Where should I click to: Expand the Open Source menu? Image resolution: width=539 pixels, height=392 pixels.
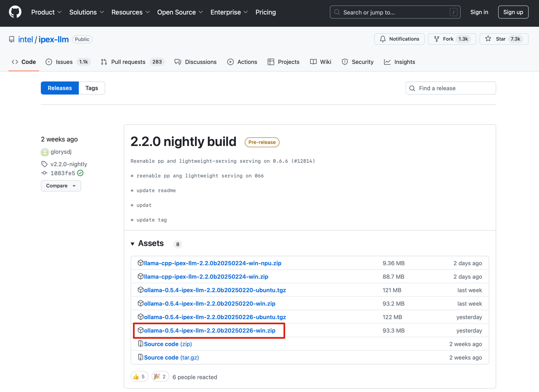pyautogui.click(x=180, y=12)
